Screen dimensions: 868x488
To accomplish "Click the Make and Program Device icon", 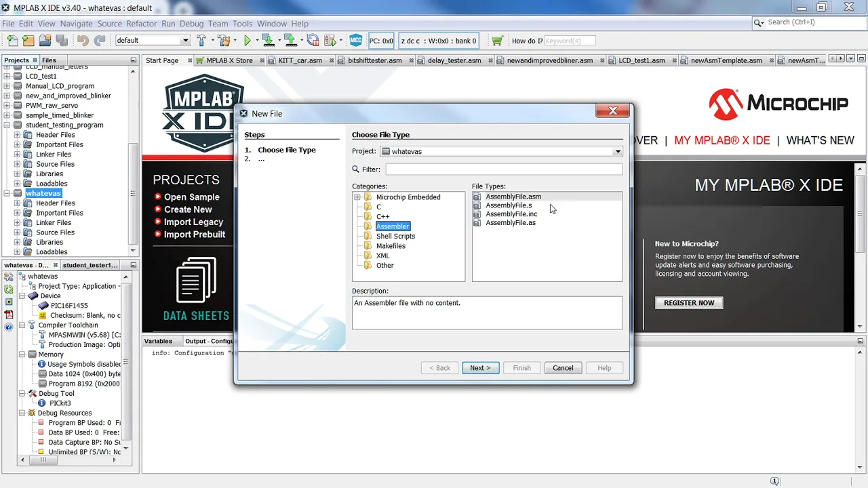I will (268, 41).
